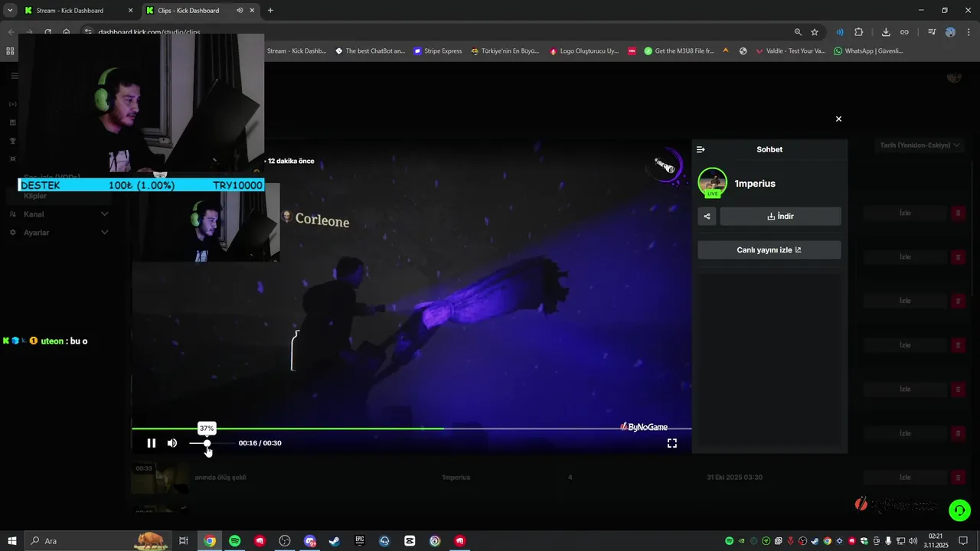Collapse the Sohbet chat panel icon
The width and height of the screenshot is (980, 551).
701,149
